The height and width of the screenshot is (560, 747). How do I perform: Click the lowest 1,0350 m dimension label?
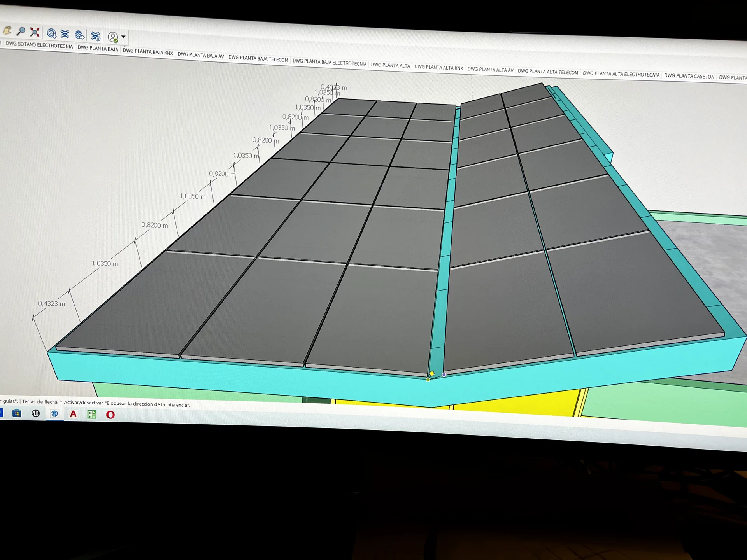point(105,263)
